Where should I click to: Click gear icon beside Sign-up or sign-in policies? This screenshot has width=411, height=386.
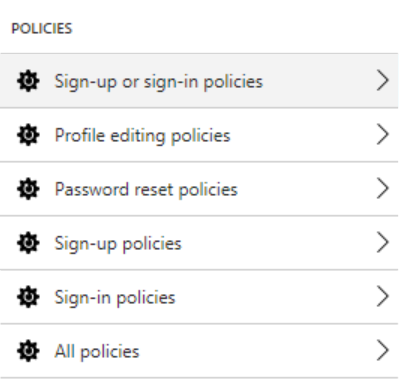click(28, 81)
